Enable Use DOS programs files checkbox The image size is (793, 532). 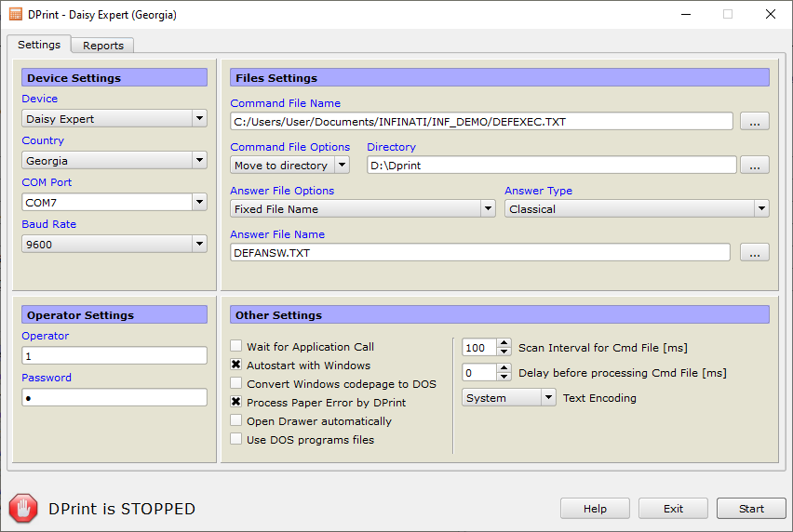point(236,440)
